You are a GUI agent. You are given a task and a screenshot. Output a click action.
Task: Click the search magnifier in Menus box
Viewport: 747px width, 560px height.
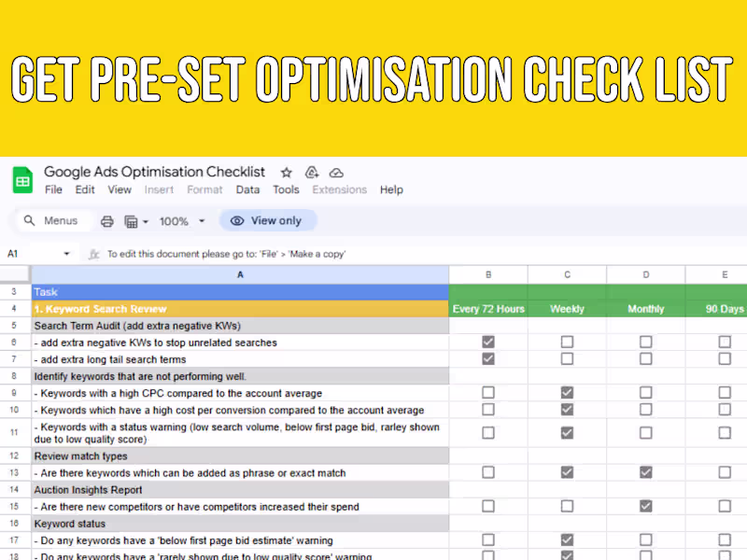30,220
